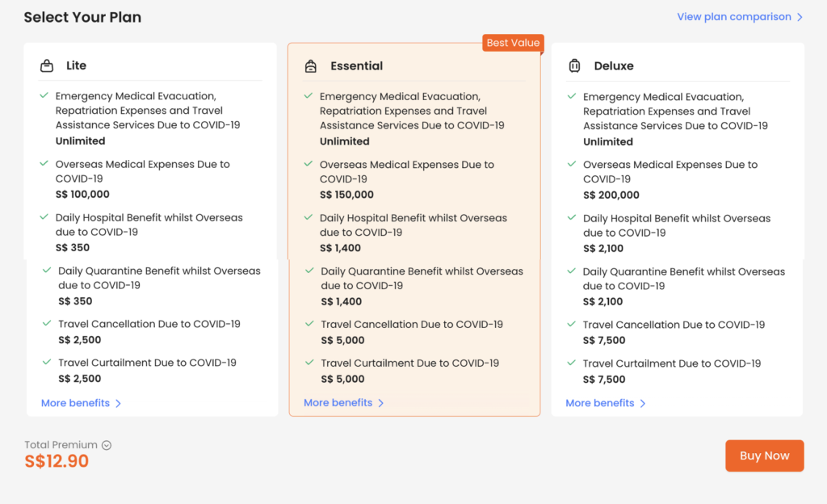Image resolution: width=827 pixels, height=504 pixels.
Task: Click the Deluxe Emergency Medical Evacuation checkmark
Action: [x=571, y=96]
